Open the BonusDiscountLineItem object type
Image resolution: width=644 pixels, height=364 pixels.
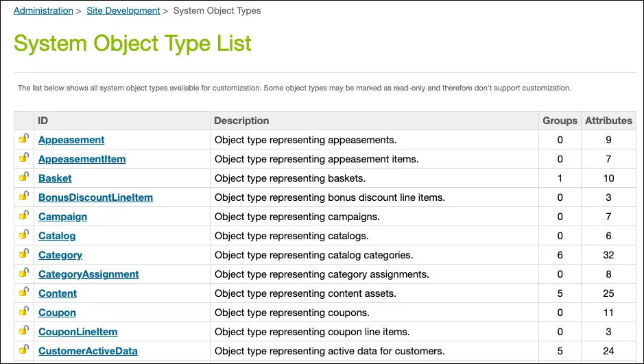coord(96,197)
